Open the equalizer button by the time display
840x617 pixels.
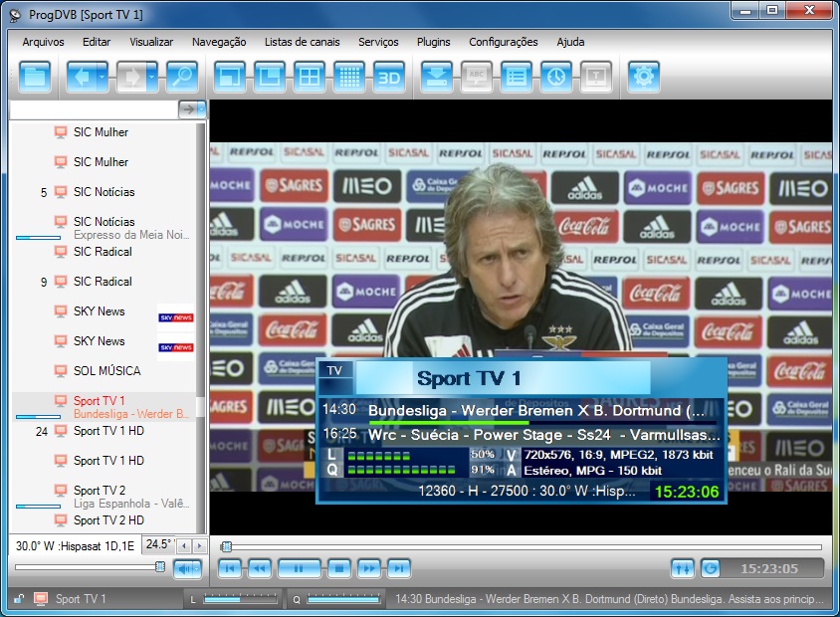tap(683, 568)
